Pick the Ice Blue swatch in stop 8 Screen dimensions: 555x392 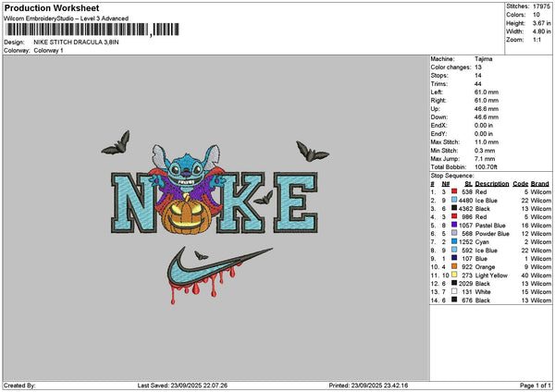point(454,250)
